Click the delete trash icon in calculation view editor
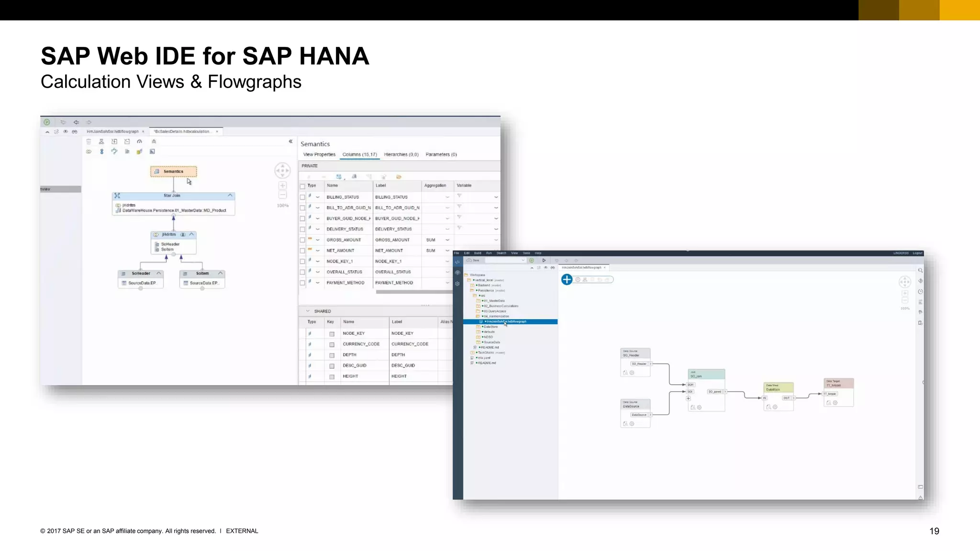This screenshot has height=551, width=980. click(x=89, y=142)
